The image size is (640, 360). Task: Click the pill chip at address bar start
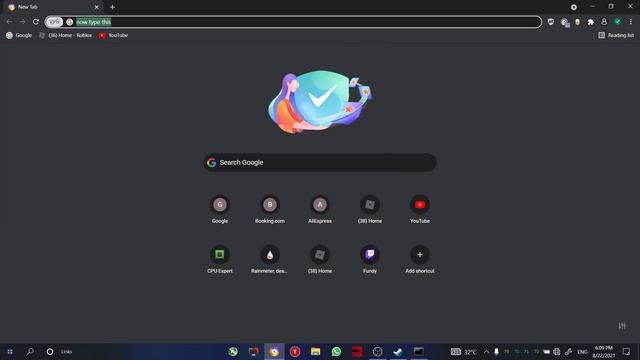pos(54,22)
